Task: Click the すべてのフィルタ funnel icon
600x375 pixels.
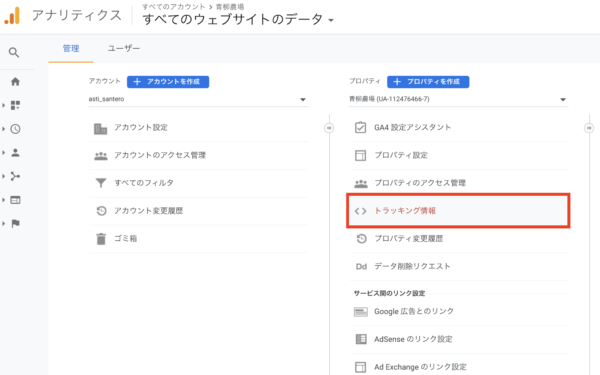Action: point(101,183)
